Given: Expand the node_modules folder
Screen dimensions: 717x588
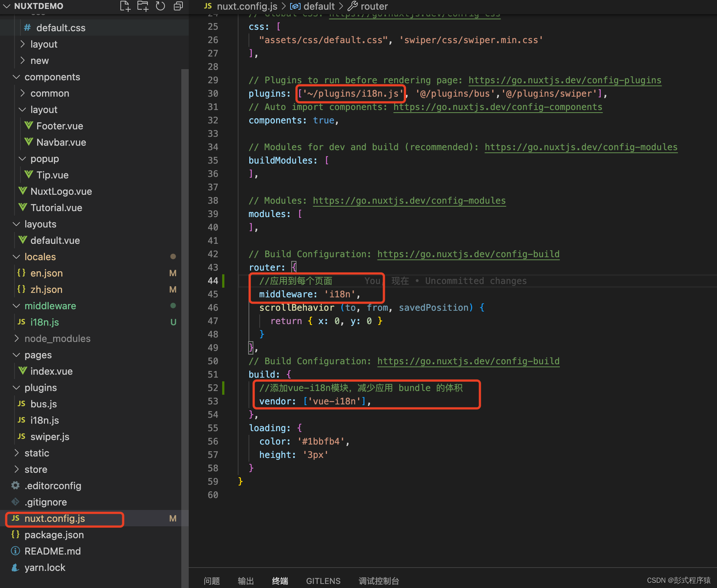Looking at the screenshot, I should point(57,339).
